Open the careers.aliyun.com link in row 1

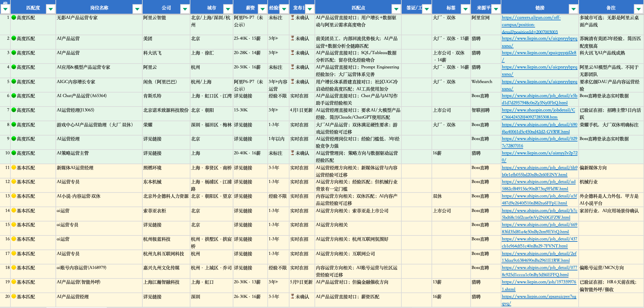pos(531,25)
